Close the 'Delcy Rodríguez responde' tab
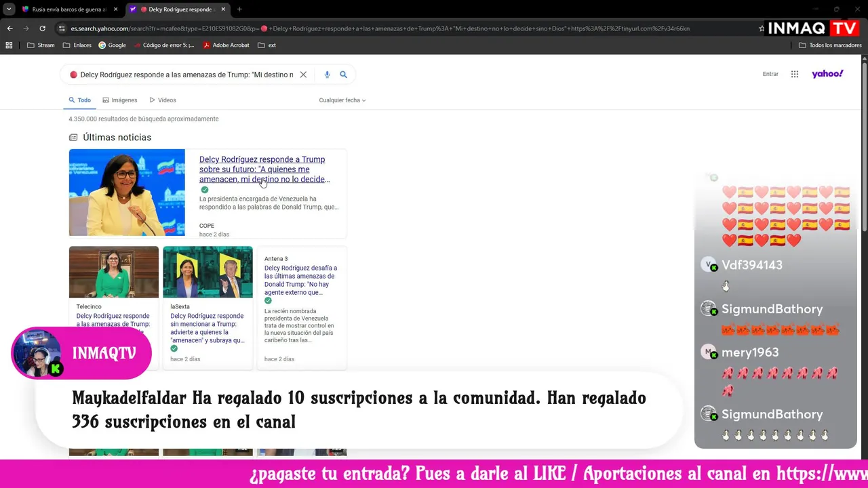The image size is (868, 488). [x=223, y=9]
